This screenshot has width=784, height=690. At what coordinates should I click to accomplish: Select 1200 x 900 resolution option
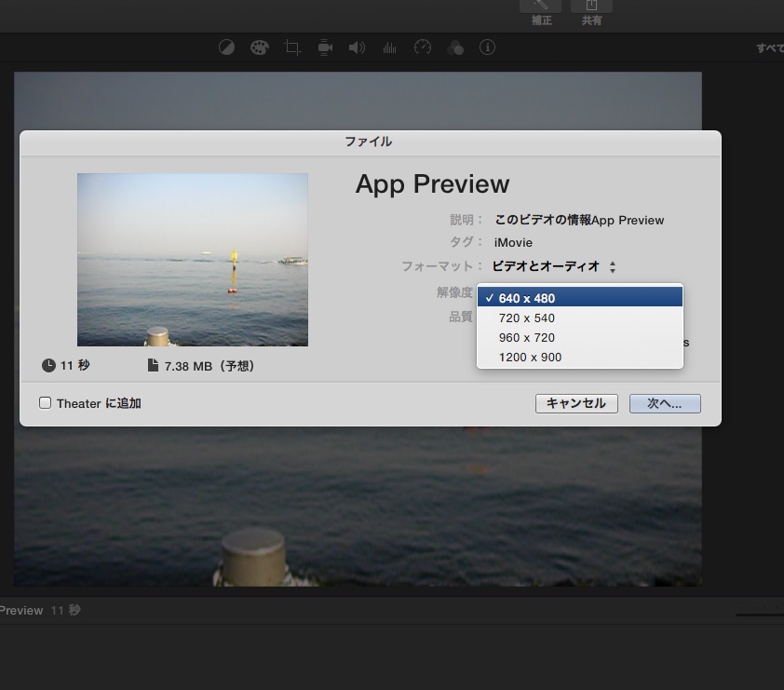[x=579, y=358]
